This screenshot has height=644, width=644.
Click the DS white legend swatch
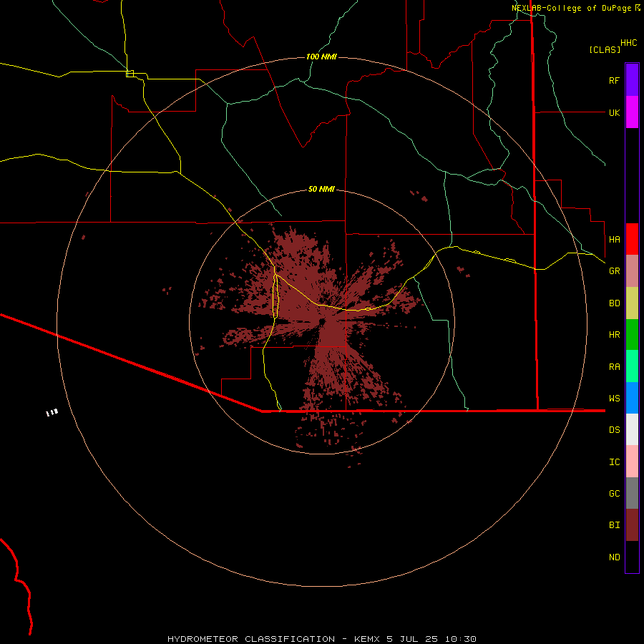click(632, 429)
